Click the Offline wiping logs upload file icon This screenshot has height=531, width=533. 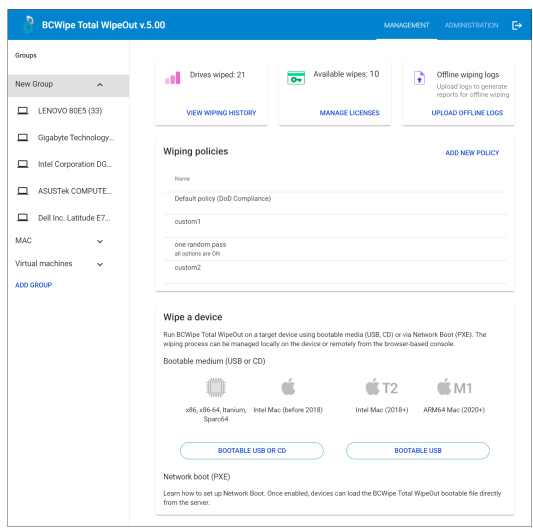point(419,78)
